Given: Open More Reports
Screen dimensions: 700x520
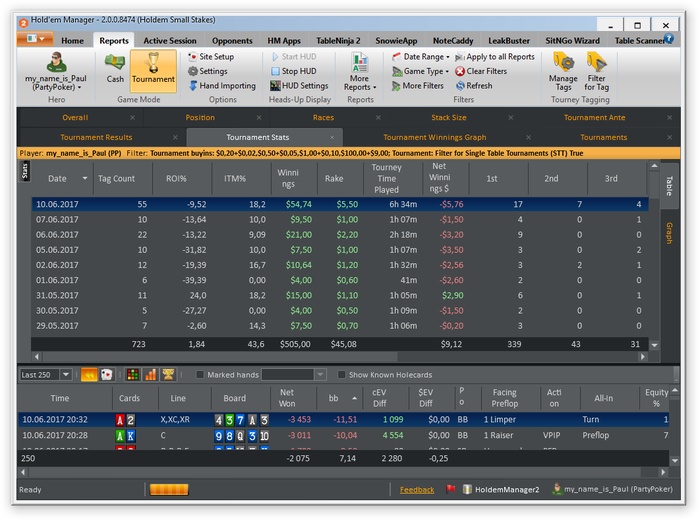Looking at the screenshot, I should pyautogui.click(x=360, y=71).
